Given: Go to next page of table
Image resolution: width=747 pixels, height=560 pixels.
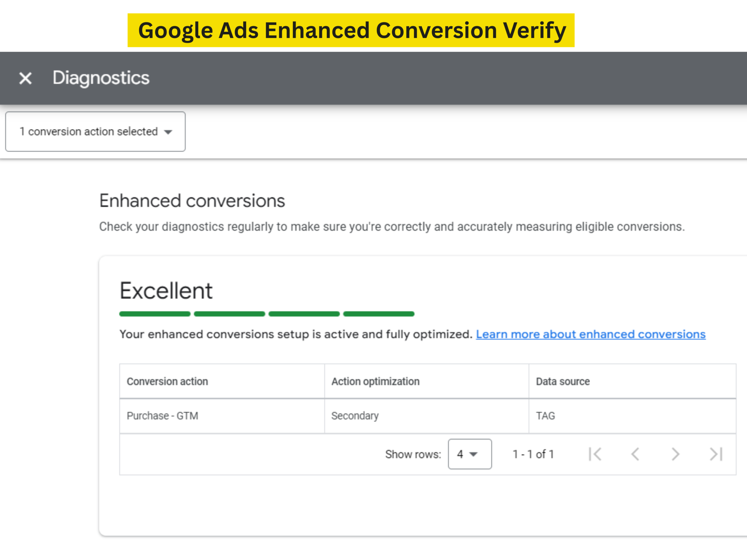Looking at the screenshot, I should point(676,454).
